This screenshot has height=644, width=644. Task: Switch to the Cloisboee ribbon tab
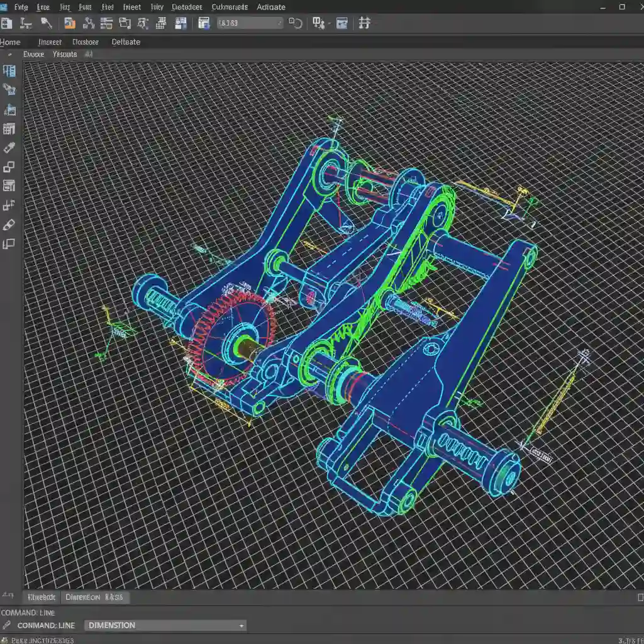coord(86,42)
